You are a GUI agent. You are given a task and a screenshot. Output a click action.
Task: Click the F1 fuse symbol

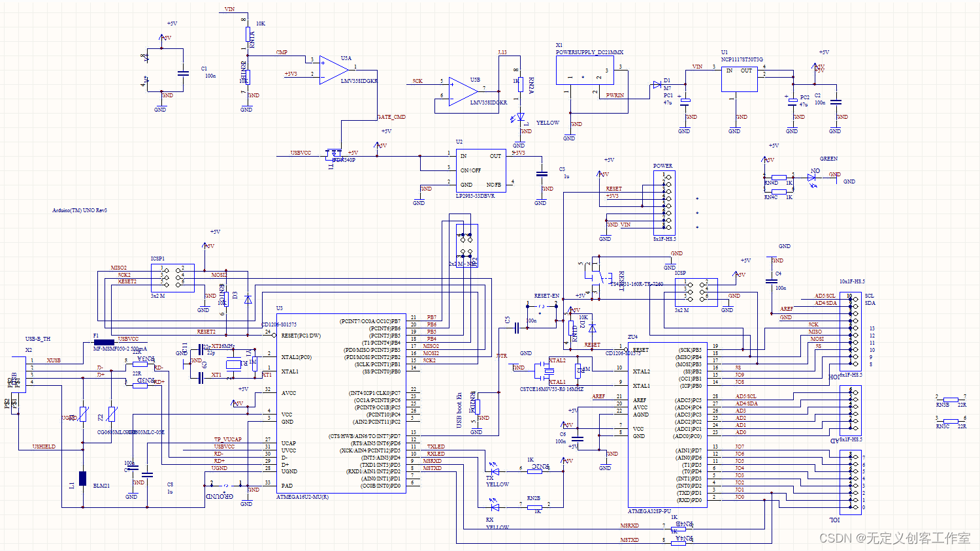pyautogui.click(x=104, y=342)
